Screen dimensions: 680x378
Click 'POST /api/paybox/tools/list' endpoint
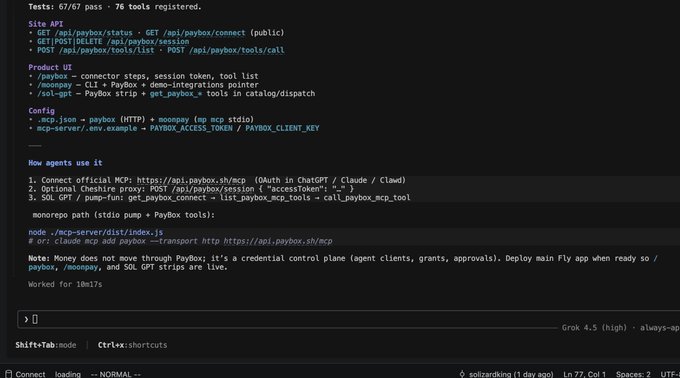(95, 50)
